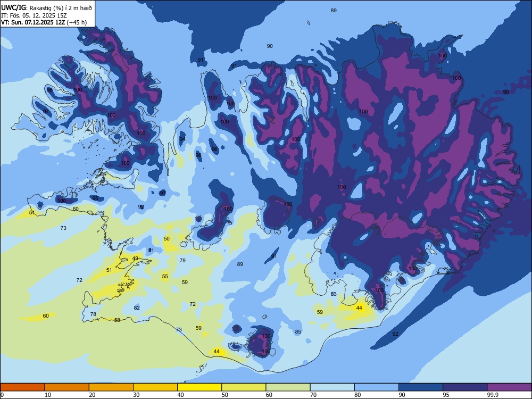Click the '58' humidity value on the southwest coast

click(117, 320)
